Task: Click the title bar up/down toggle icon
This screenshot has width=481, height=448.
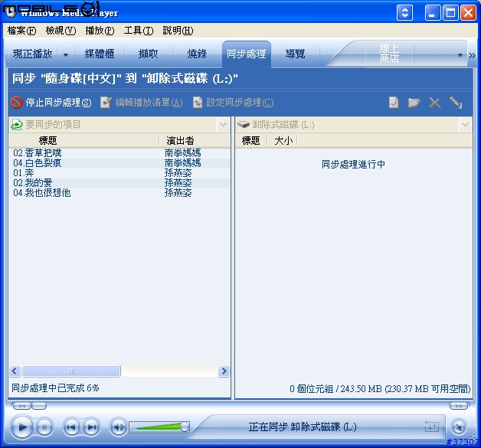Action: 404,13
